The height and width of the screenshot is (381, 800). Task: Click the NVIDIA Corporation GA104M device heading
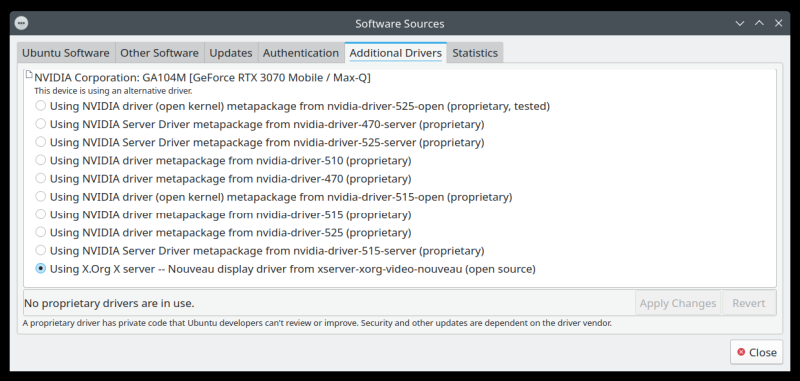click(x=203, y=78)
